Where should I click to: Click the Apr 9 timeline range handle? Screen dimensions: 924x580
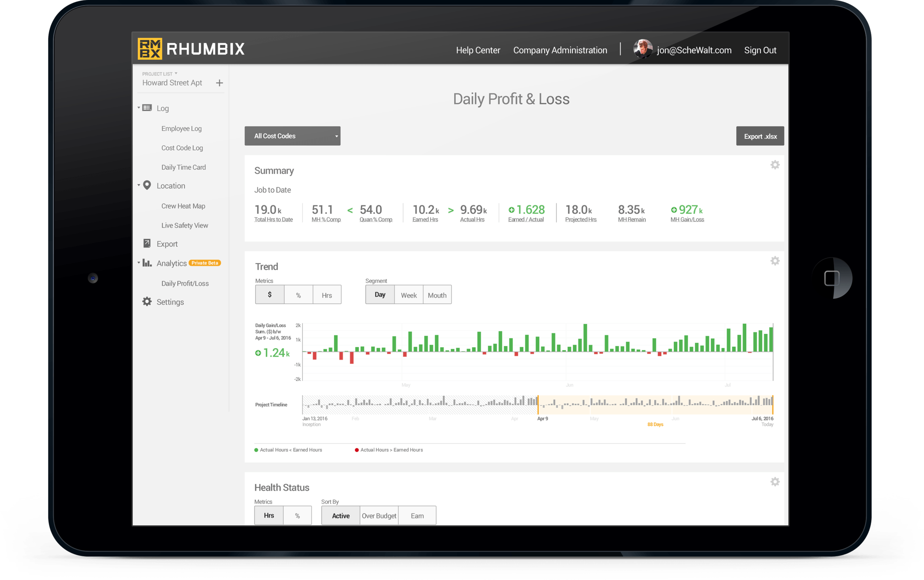(538, 405)
